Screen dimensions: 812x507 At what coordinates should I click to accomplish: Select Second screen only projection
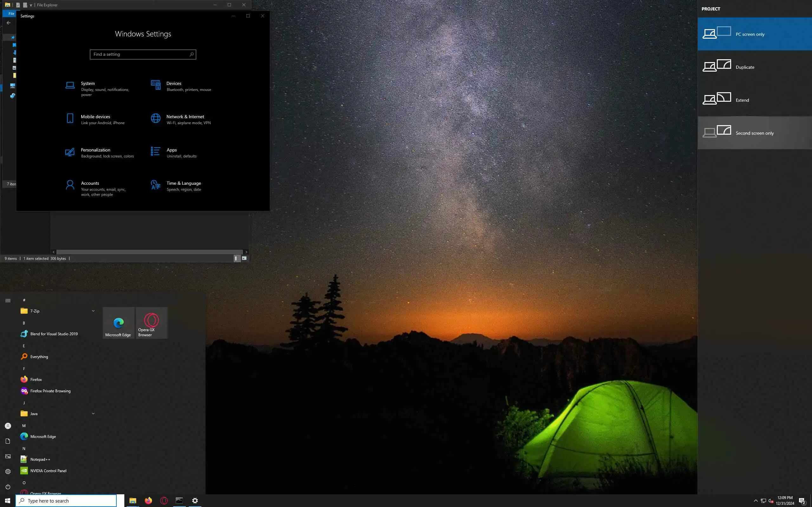[x=754, y=133]
